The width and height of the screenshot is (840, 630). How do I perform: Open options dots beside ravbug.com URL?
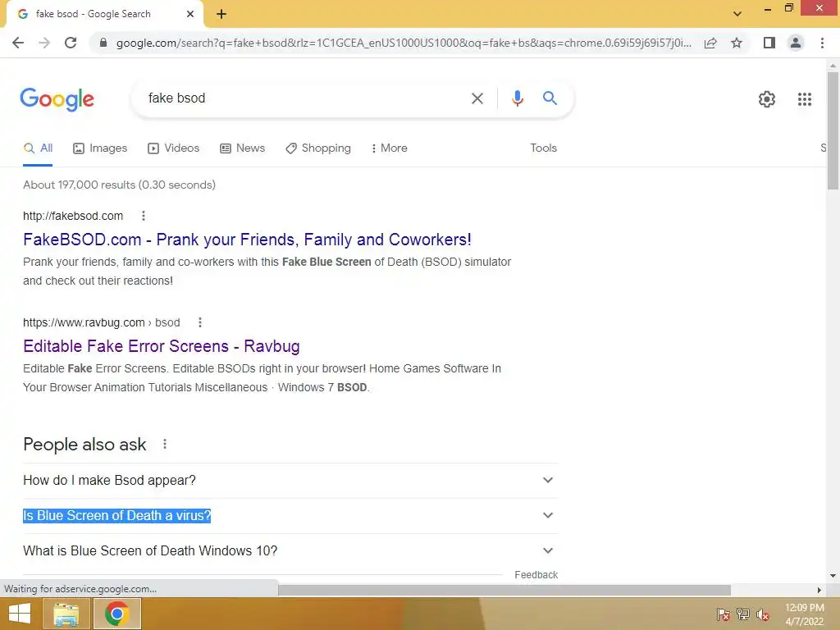click(200, 322)
